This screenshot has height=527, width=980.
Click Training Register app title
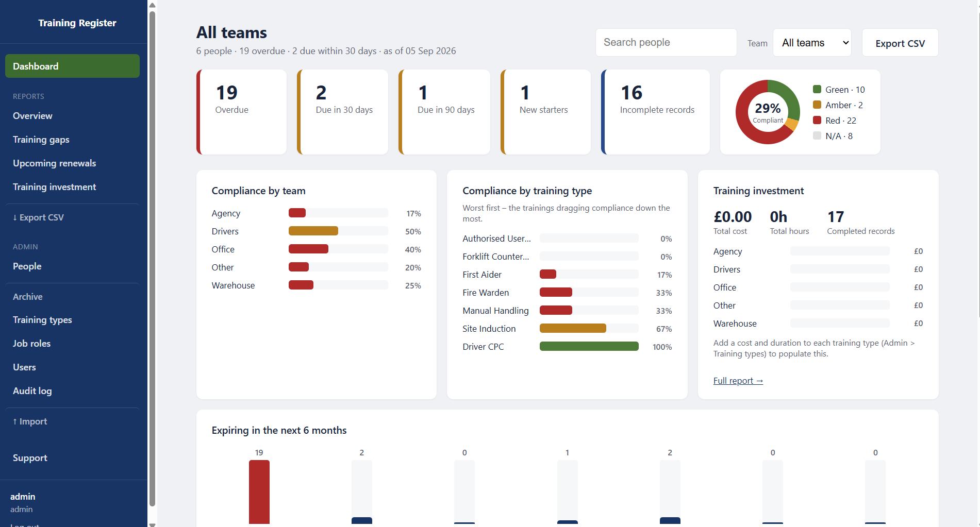coord(77,23)
